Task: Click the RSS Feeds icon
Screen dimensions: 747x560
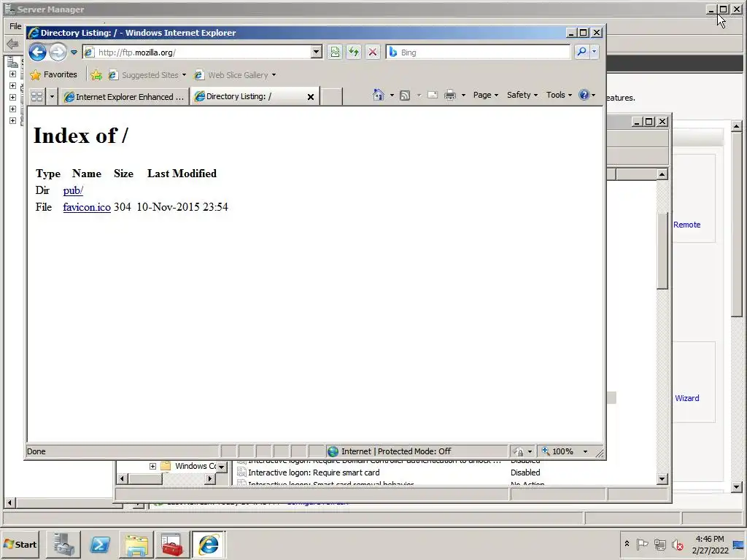Action: click(x=404, y=96)
